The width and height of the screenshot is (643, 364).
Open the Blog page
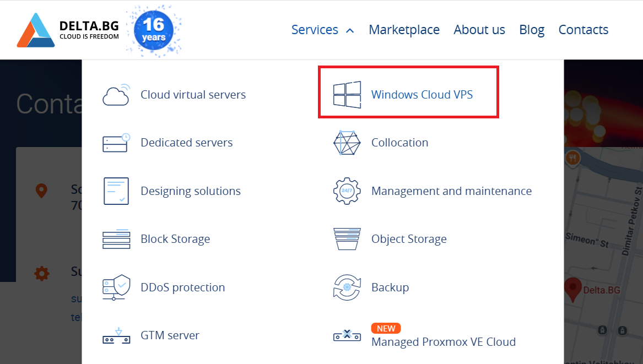coord(532,30)
